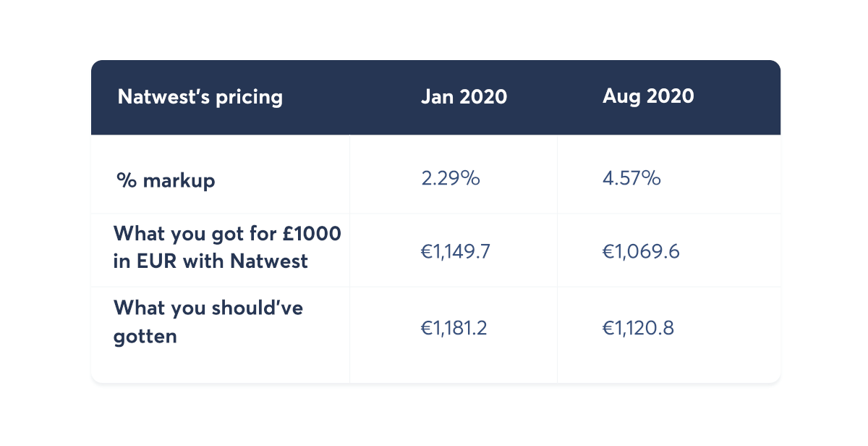Image resolution: width=868 pixels, height=446 pixels.
Task: Select the €1,120.8 amount
Action: [x=638, y=328]
